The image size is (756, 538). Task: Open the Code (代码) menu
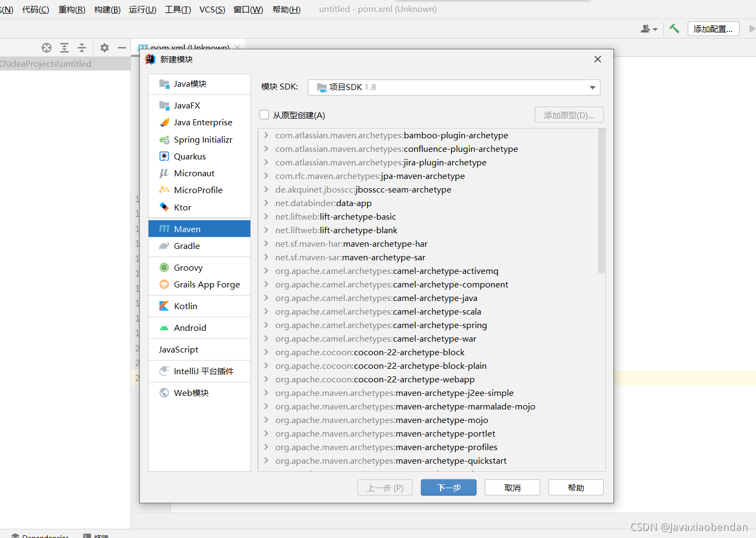pyautogui.click(x=36, y=9)
